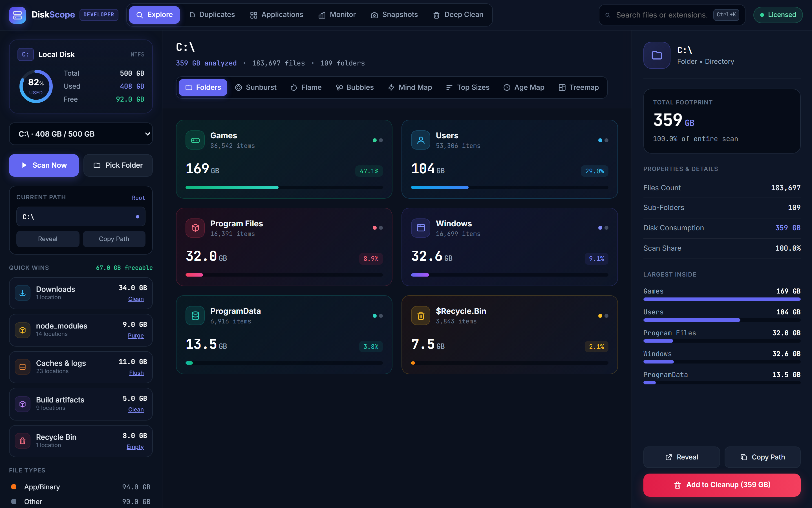Click the $Recycle.Bin trash icon
Image resolution: width=812 pixels, height=508 pixels.
coord(420,316)
